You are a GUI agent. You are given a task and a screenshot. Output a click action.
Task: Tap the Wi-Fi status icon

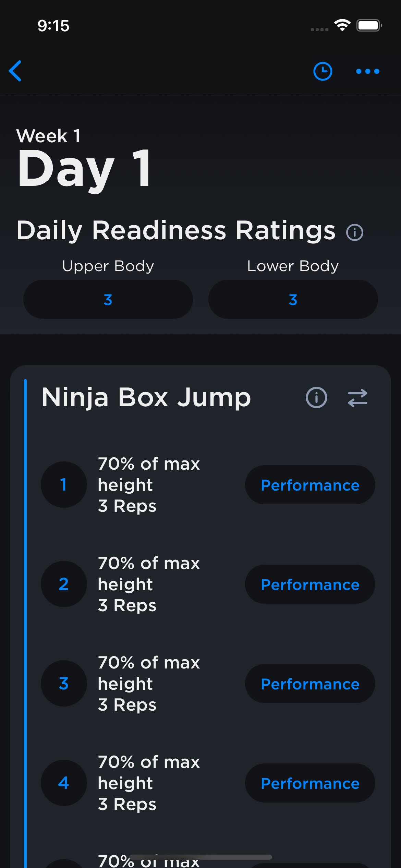tap(342, 25)
